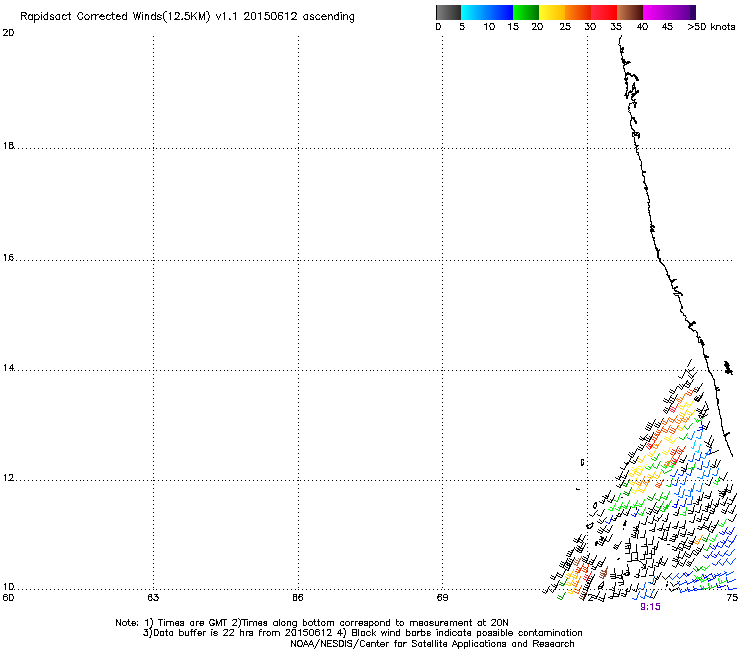Image resolution: width=740 pixels, height=650 pixels.
Task: Click the green 15-20 knots legend segment
Action: [526, 12]
